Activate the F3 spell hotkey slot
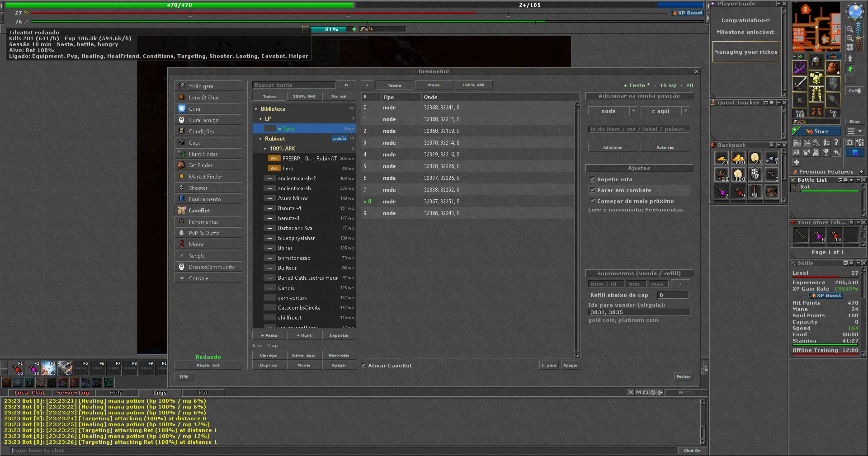This screenshot has width=868, height=456. 49,368
